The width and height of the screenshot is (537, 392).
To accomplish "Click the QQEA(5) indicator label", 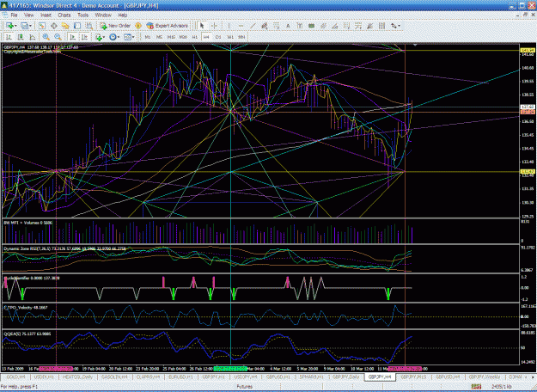I will point(12,333).
